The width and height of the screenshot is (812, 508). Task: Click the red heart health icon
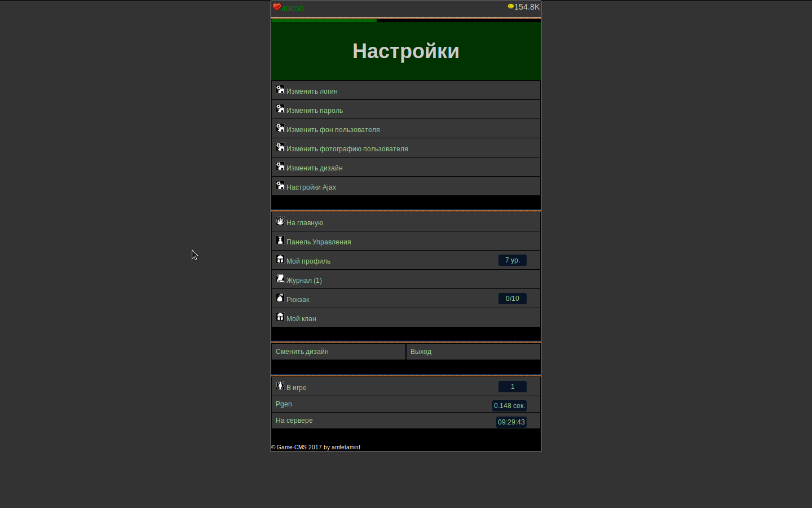point(277,7)
